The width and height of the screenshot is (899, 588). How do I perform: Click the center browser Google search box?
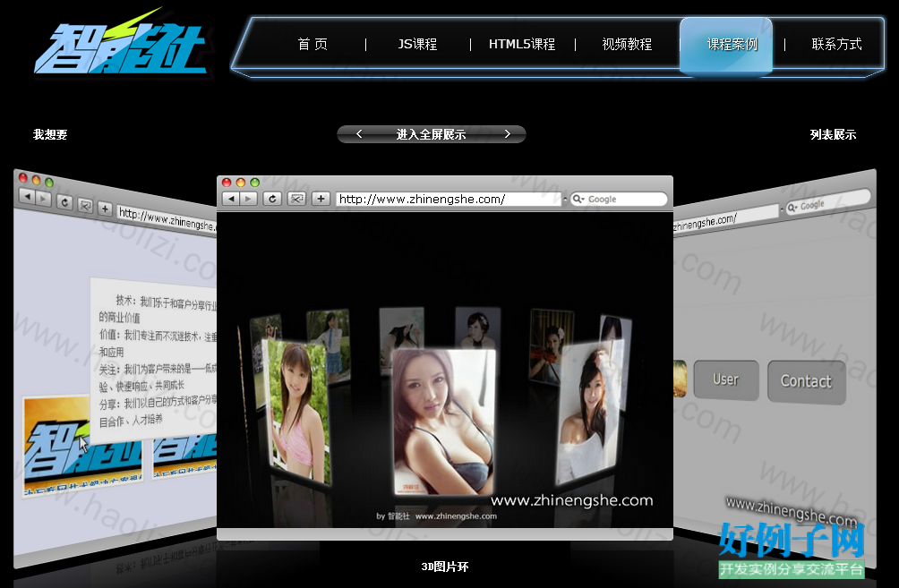tap(619, 199)
